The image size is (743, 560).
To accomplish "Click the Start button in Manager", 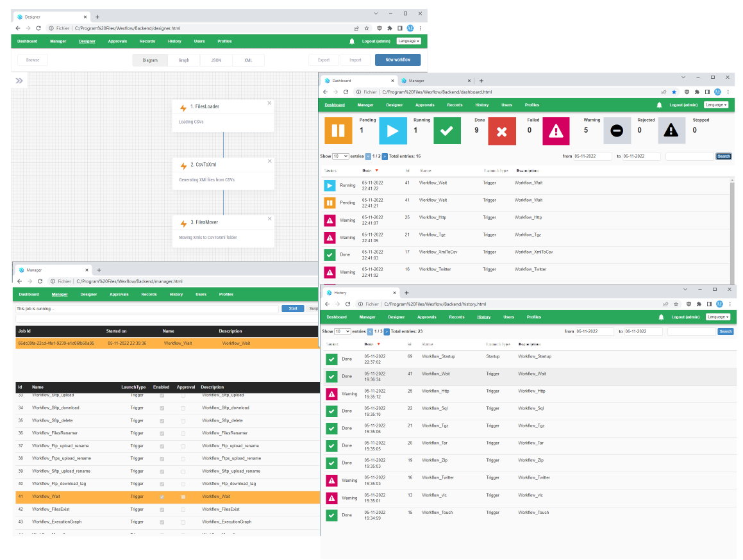I will [292, 308].
